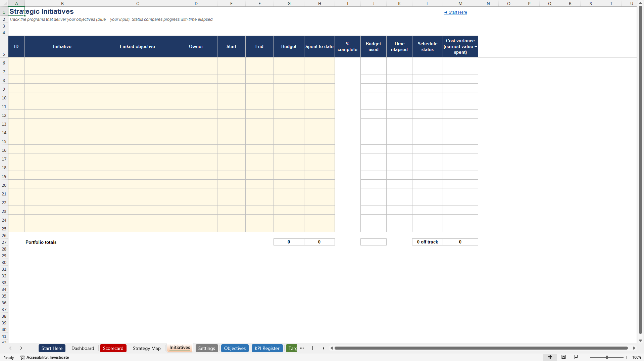Click the sheet tab options dots
This screenshot has width=644, height=361.
pyautogui.click(x=324, y=349)
